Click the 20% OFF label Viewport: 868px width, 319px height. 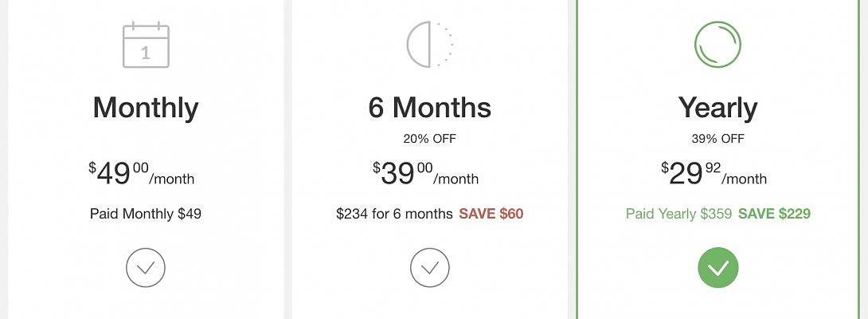[430, 139]
